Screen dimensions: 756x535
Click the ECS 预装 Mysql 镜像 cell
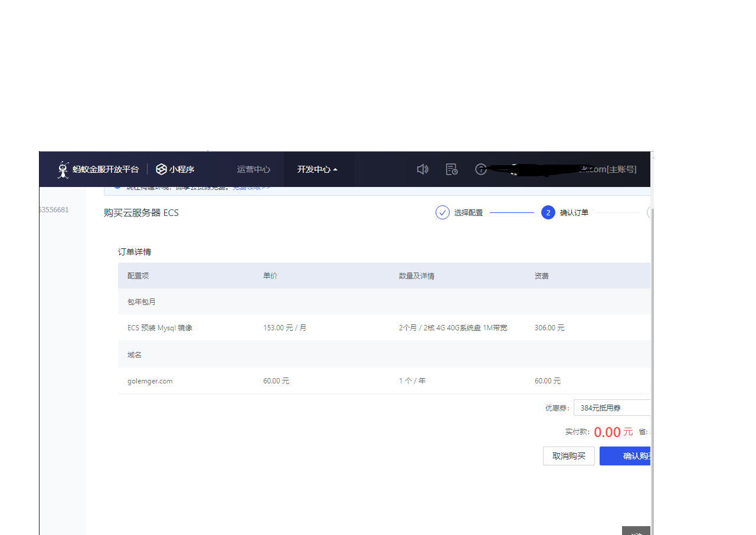coord(160,327)
